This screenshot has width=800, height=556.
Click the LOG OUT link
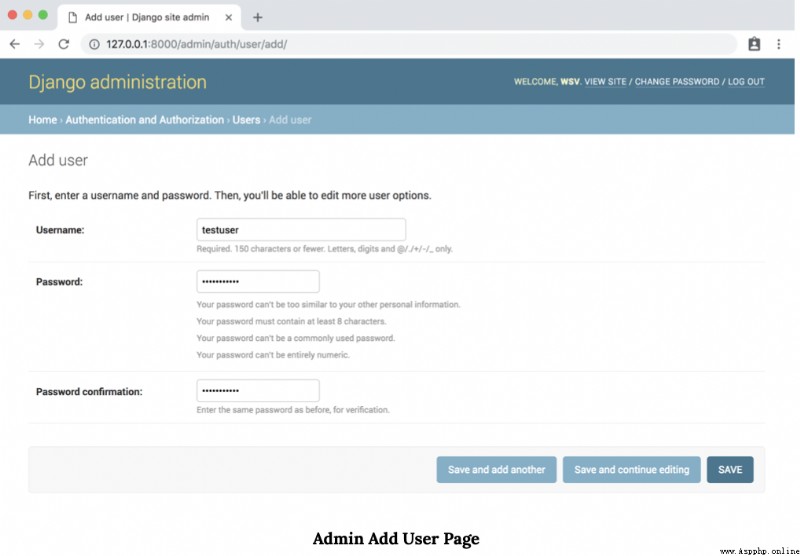[x=746, y=82]
